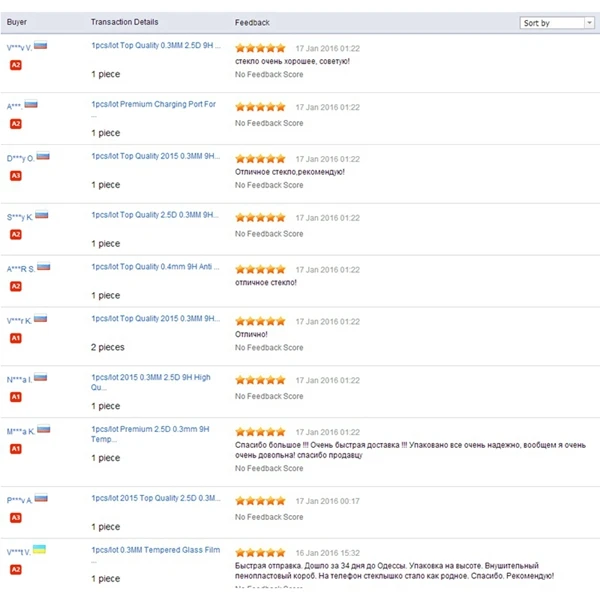Open the Premium 2.5D 0.3mm 9H Temp link

[150, 434]
